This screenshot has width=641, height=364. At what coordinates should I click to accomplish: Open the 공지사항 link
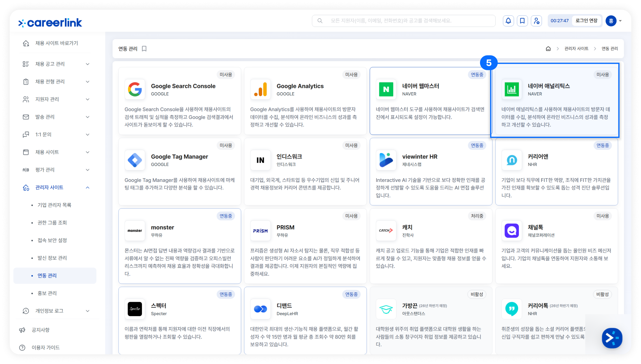41,330
